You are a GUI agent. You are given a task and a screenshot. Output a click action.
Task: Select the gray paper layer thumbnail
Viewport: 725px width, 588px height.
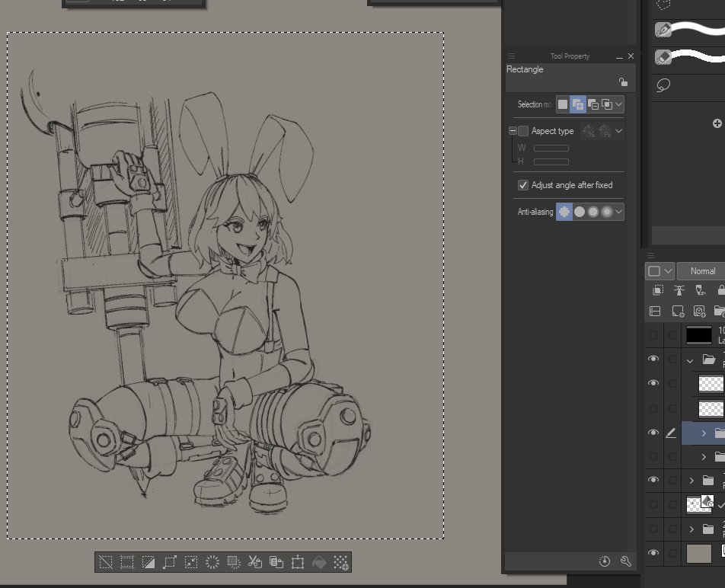698,553
